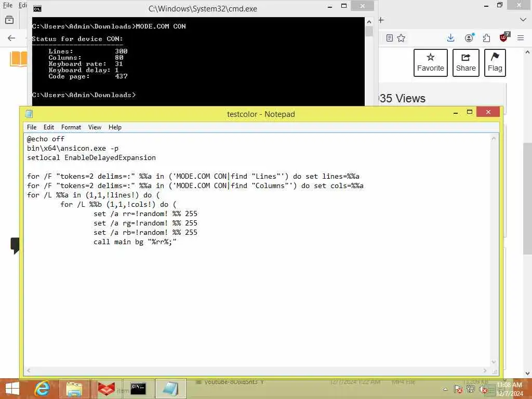Click the Favorite star button
Viewport: 532px width, 399px height.
(x=431, y=63)
